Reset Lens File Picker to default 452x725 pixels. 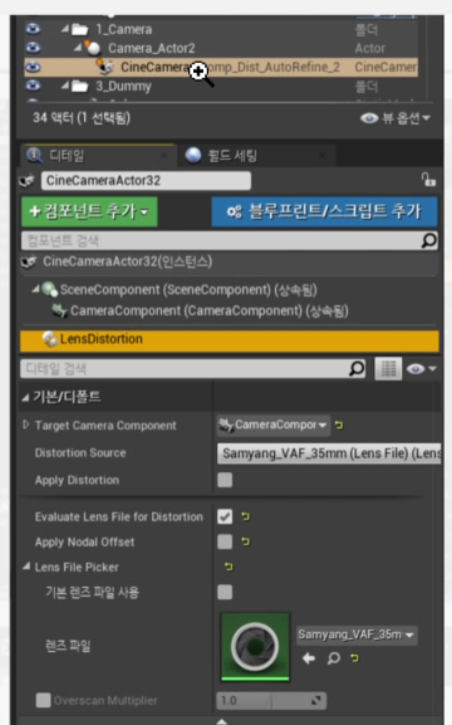(228, 566)
